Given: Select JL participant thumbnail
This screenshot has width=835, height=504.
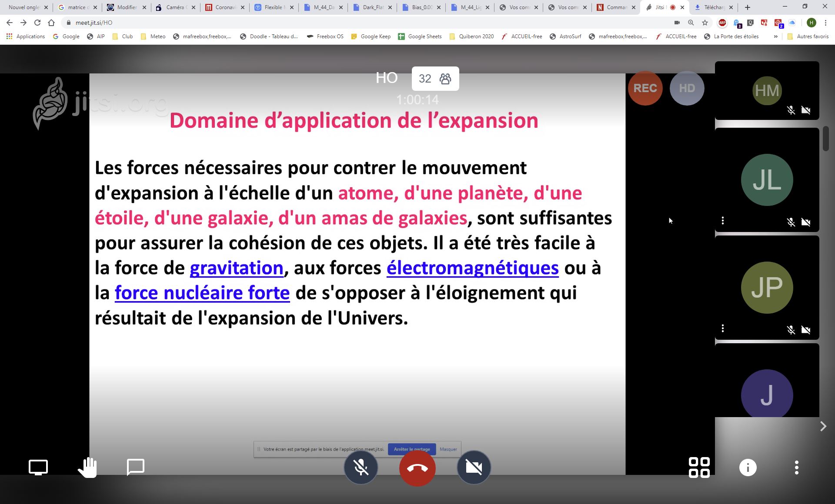Looking at the screenshot, I should pos(767,180).
